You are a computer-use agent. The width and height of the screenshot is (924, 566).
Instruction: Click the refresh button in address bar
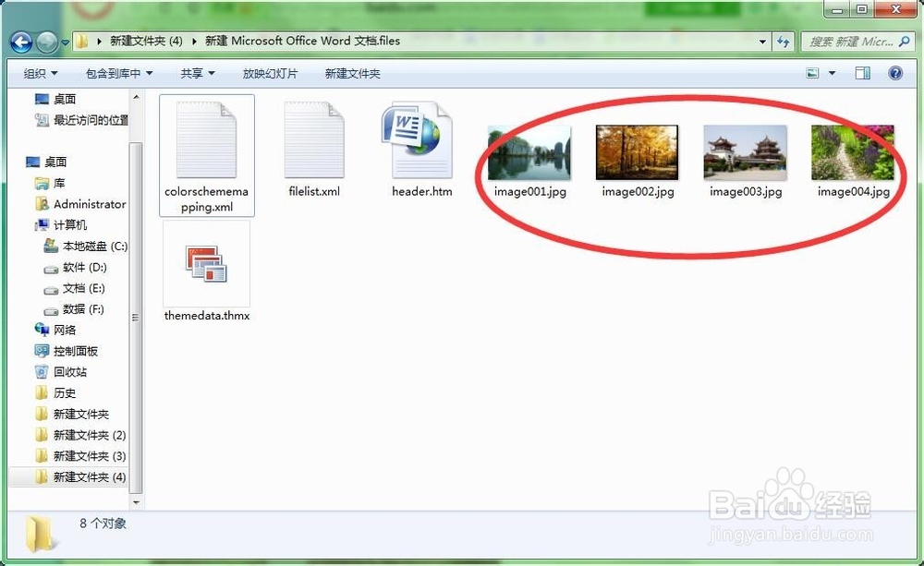tap(784, 42)
